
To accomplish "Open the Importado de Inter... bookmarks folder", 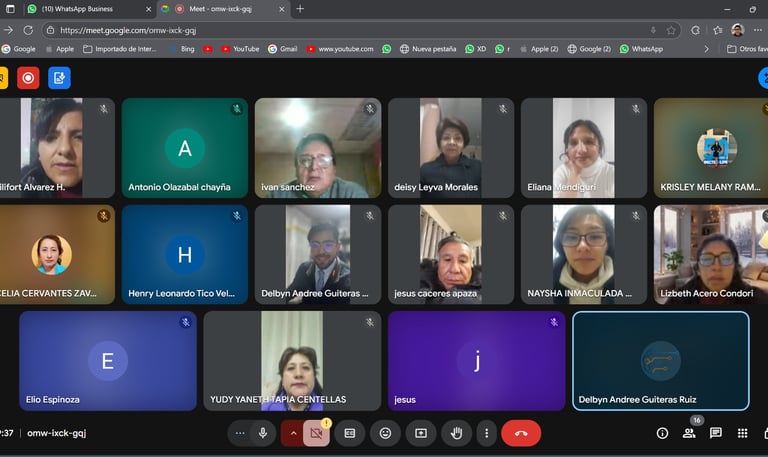I will pyautogui.click(x=120, y=49).
